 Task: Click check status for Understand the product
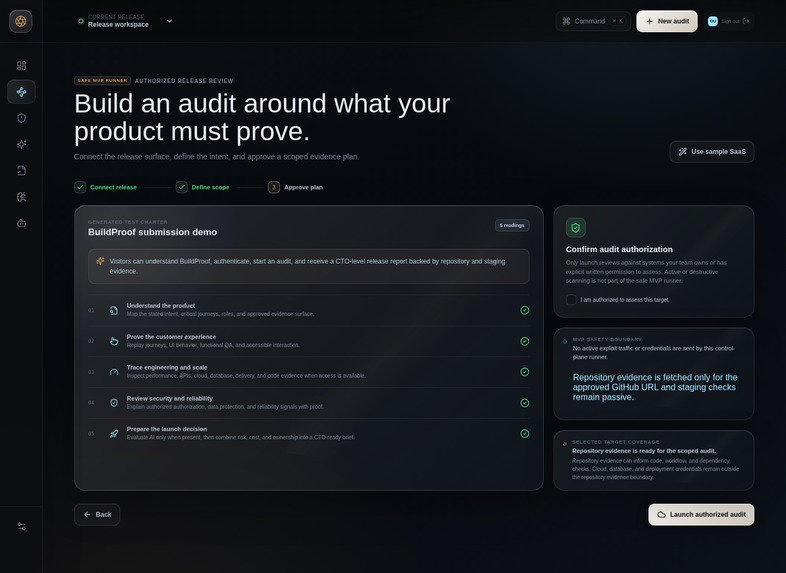524,310
